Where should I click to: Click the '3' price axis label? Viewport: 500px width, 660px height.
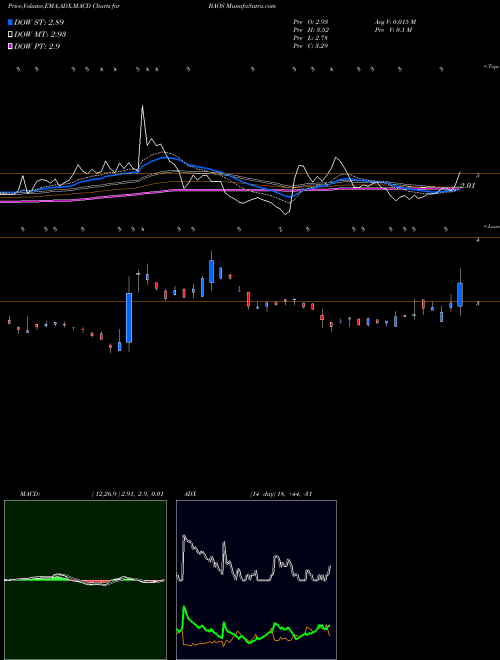478,303
